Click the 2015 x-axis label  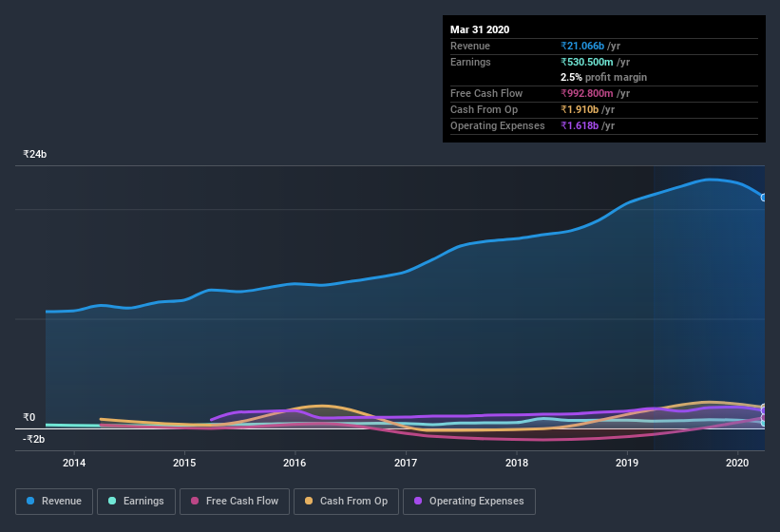[x=184, y=463]
